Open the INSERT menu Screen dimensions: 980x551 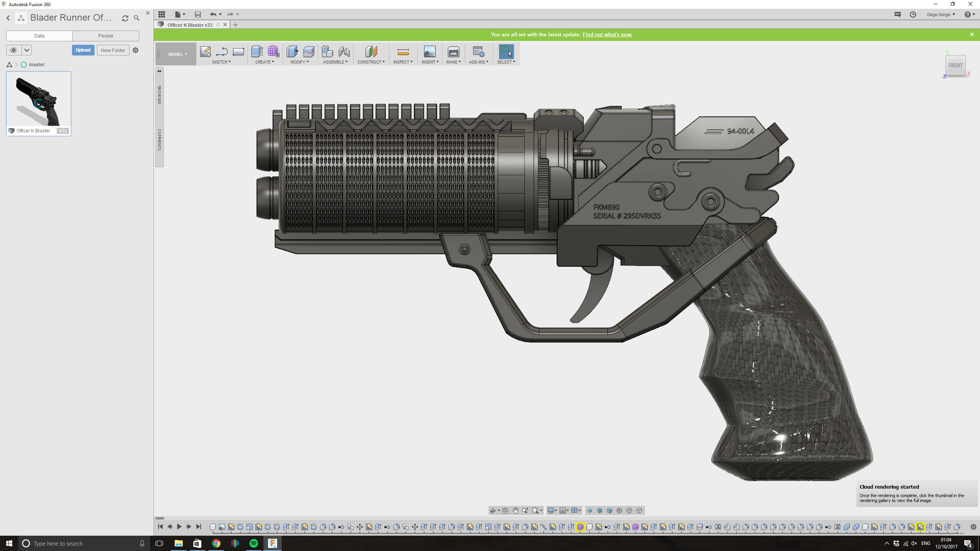tap(430, 62)
